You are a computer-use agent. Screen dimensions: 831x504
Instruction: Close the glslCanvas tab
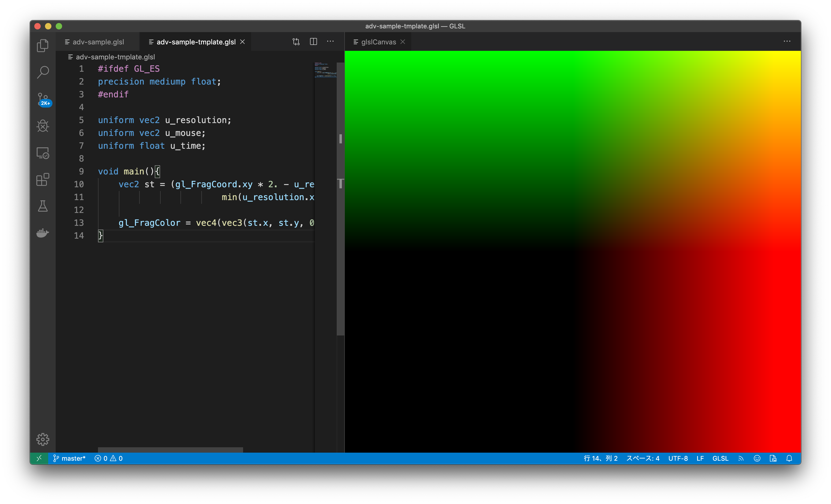[403, 42]
